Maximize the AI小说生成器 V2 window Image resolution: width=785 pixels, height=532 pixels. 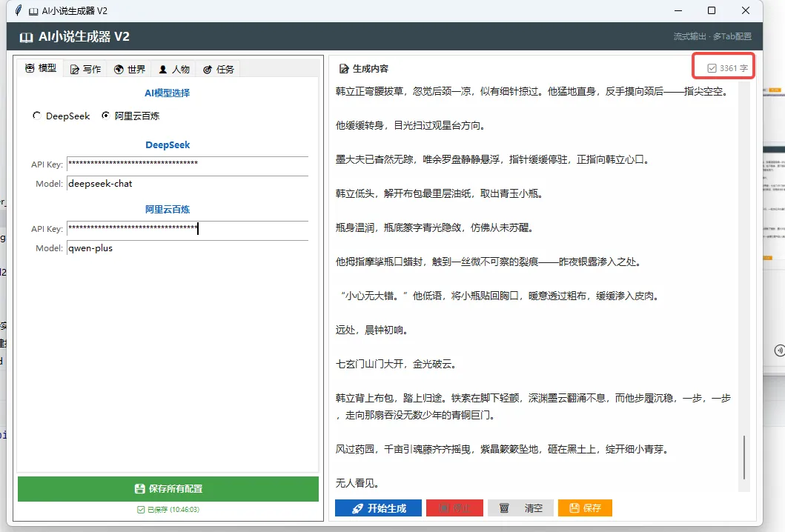click(712, 10)
